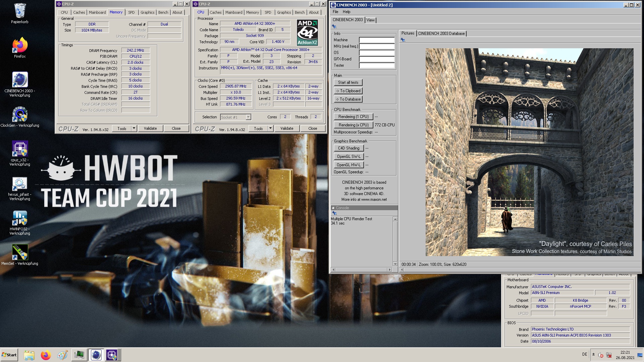Open Mainboard tab in processor CPU-Z window
The height and width of the screenshot is (362, 644).
point(234,12)
